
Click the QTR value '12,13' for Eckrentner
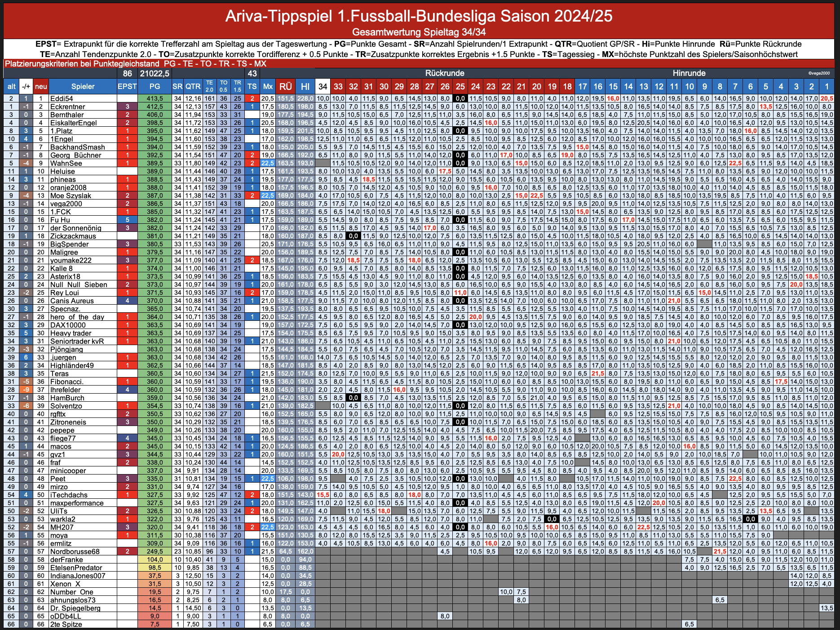point(193,106)
